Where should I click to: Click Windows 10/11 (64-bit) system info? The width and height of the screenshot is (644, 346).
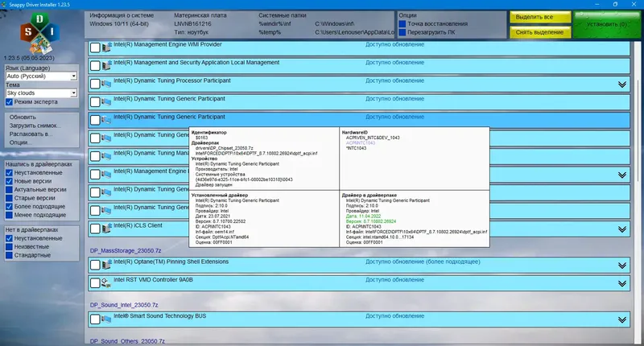[x=119, y=24]
